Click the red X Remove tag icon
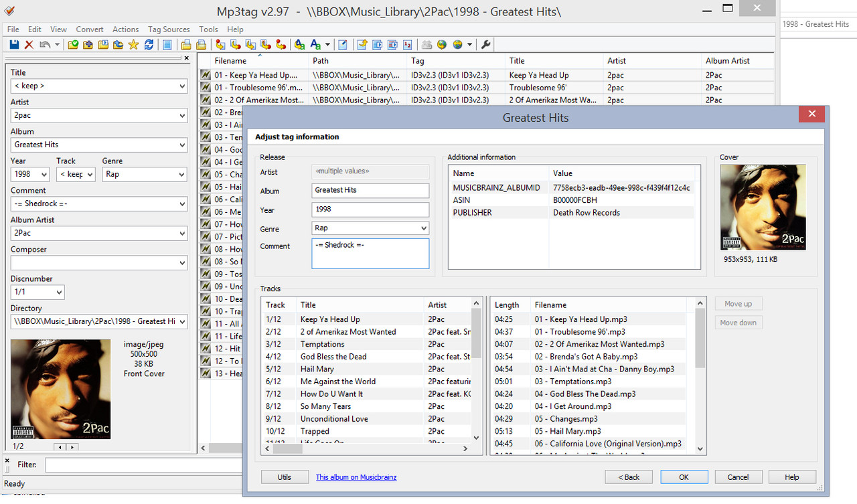Image resolution: width=857 pixels, height=504 pixels. (29, 45)
